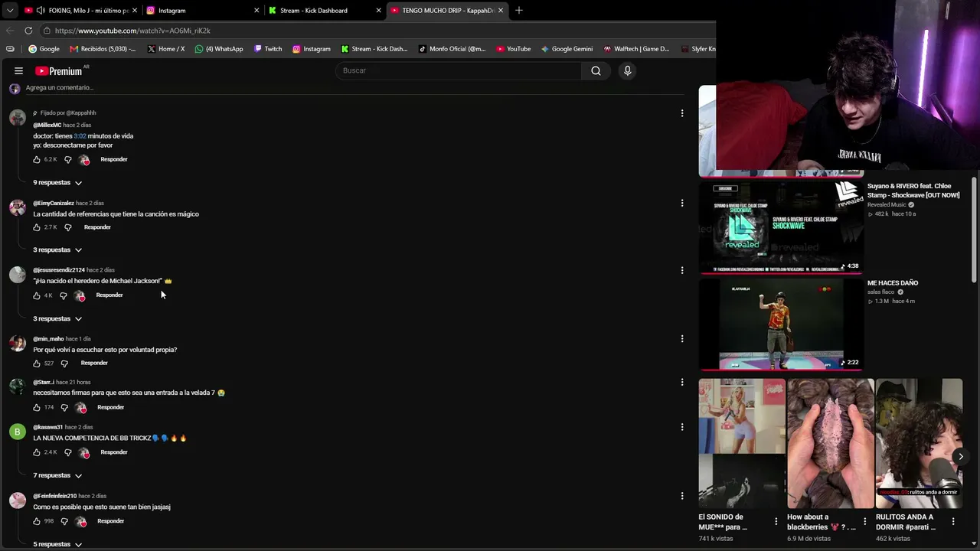
Task: Click the YouTube search field Buscar
Action: pos(458,71)
